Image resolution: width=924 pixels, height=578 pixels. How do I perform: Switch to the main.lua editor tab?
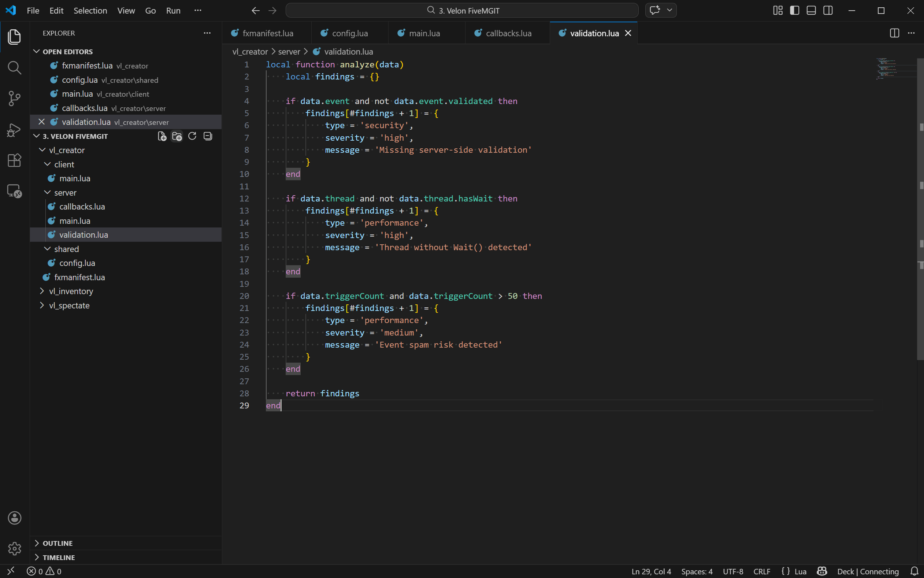[x=427, y=33]
